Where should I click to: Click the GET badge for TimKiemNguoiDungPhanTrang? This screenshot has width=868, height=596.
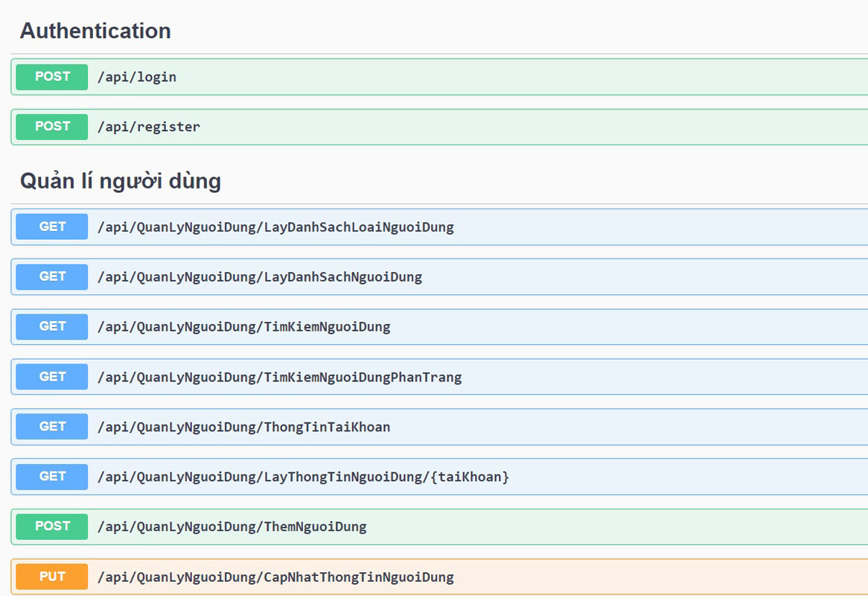52,376
